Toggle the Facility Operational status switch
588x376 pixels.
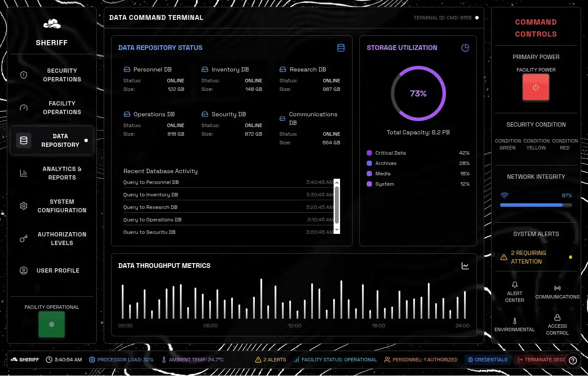tap(52, 324)
